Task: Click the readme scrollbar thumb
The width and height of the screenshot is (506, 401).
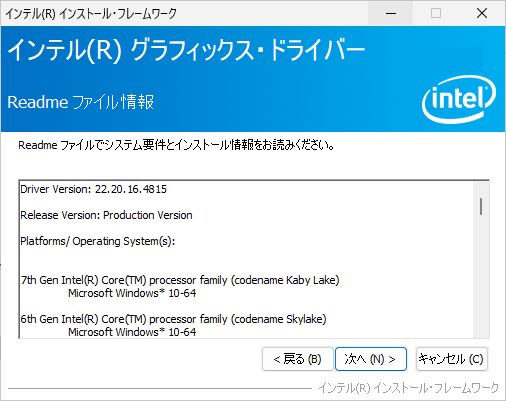Action: click(481, 206)
